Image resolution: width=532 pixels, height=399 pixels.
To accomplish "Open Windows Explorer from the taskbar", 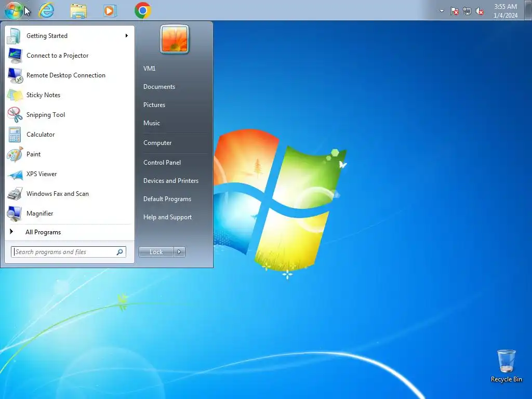I will tap(78, 11).
